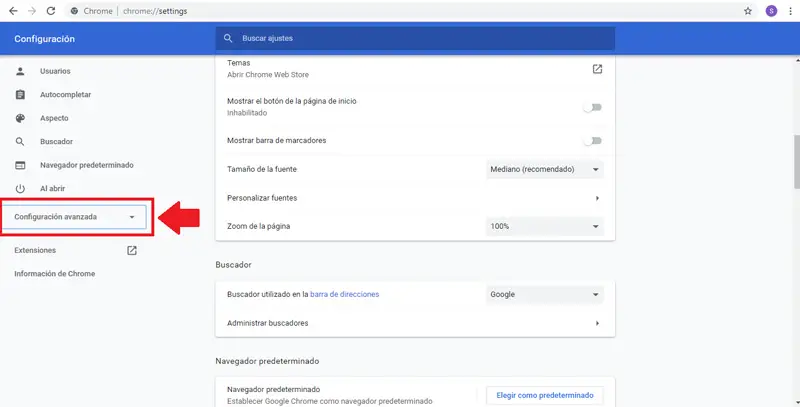Image resolution: width=800 pixels, height=407 pixels.
Task: Open Tamaño de la fuente dropdown
Action: pyautogui.click(x=545, y=169)
